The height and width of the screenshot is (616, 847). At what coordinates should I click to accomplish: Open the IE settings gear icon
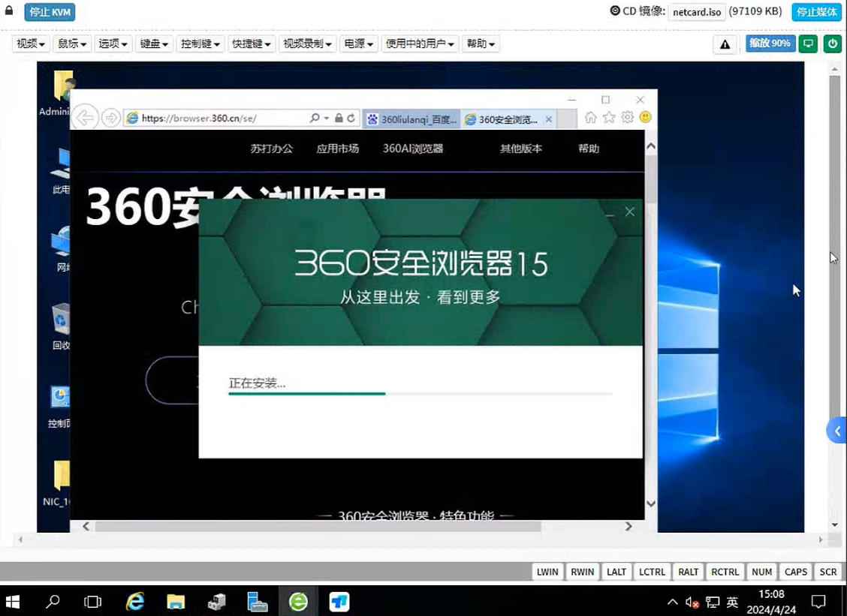(x=627, y=118)
